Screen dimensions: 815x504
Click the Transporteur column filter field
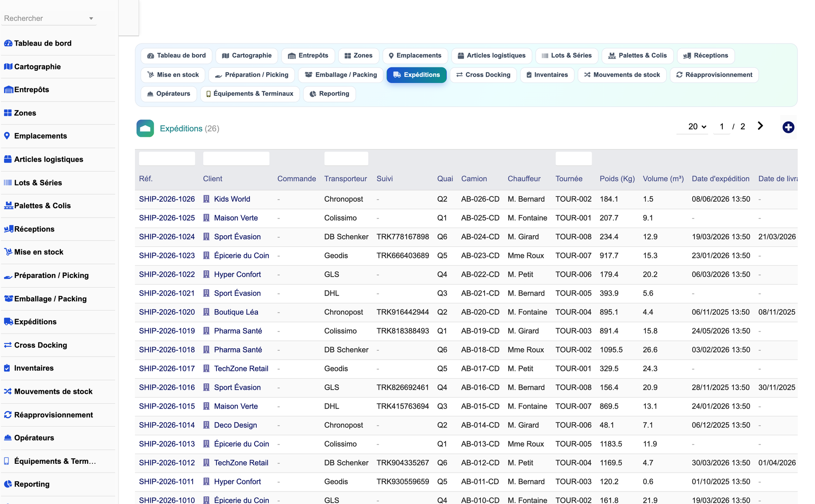[346, 159]
